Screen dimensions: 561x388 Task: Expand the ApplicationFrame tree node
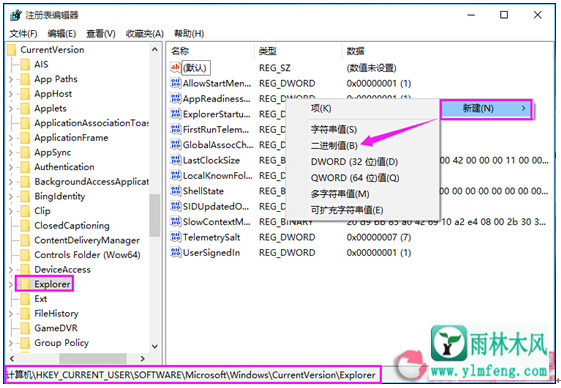tap(10, 138)
